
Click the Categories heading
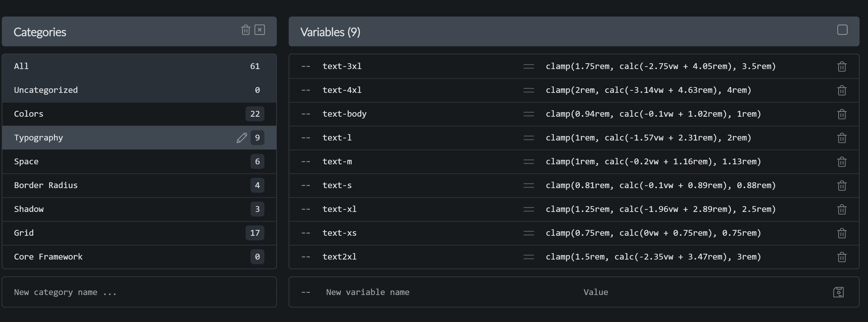point(40,32)
